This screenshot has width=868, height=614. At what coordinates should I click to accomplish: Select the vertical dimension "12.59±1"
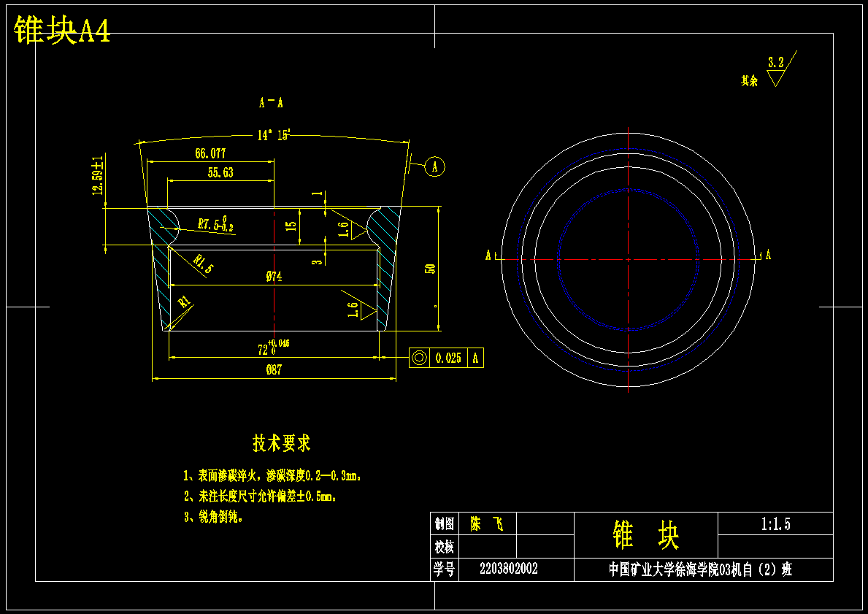pos(98,175)
